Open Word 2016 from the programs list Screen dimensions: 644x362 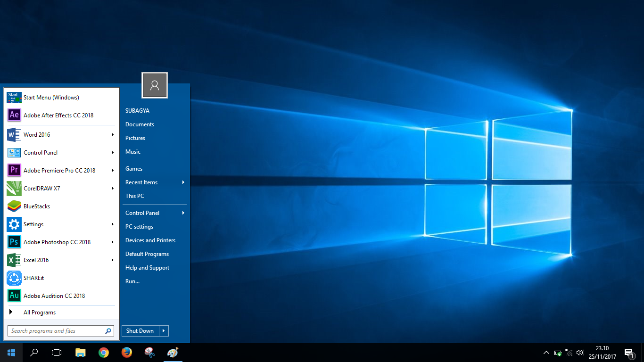point(61,135)
